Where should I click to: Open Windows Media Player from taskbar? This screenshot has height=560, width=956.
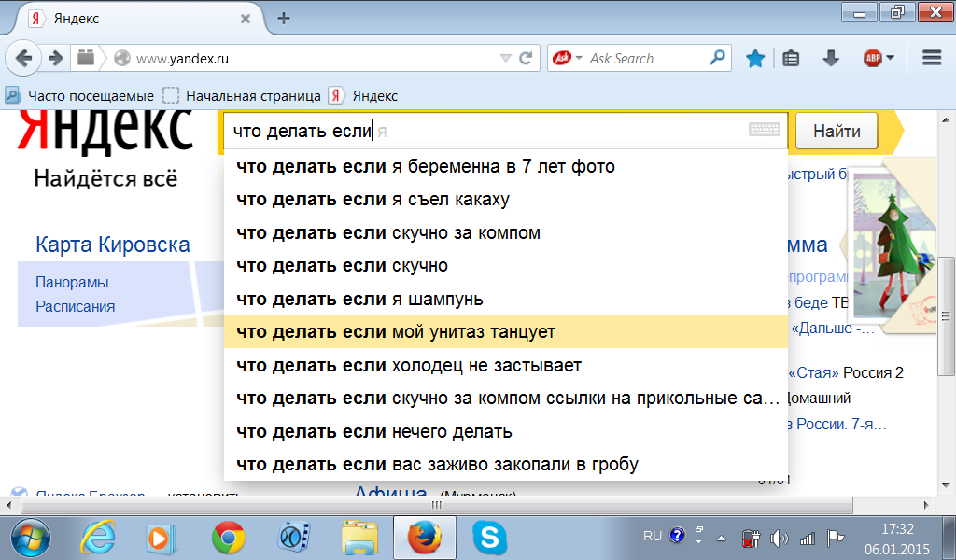[x=162, y=539]
